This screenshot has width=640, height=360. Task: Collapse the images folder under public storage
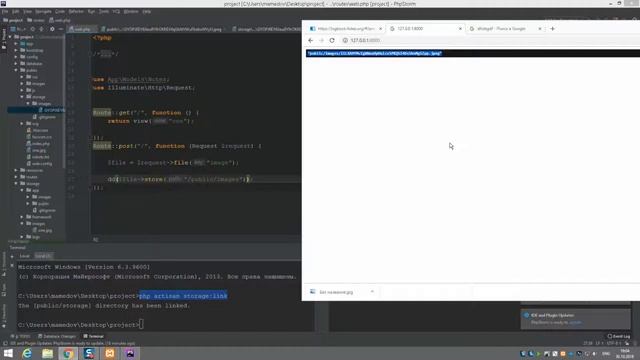click(28, 103)
